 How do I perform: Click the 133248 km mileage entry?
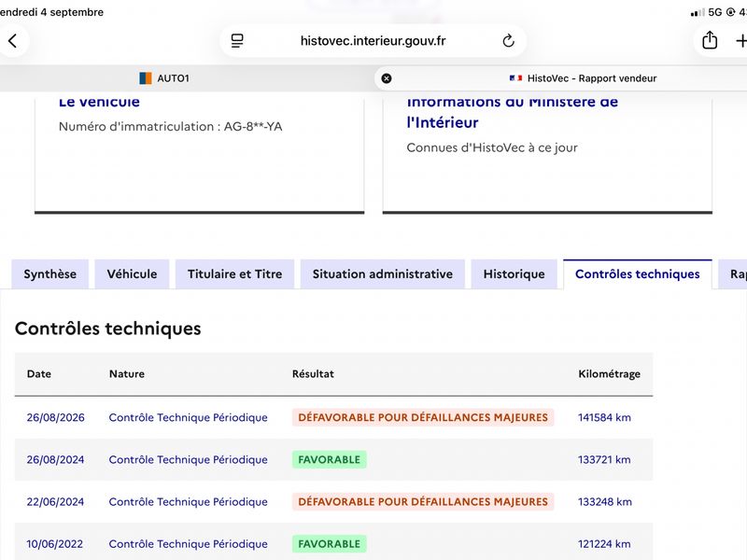tap(604, 502)
